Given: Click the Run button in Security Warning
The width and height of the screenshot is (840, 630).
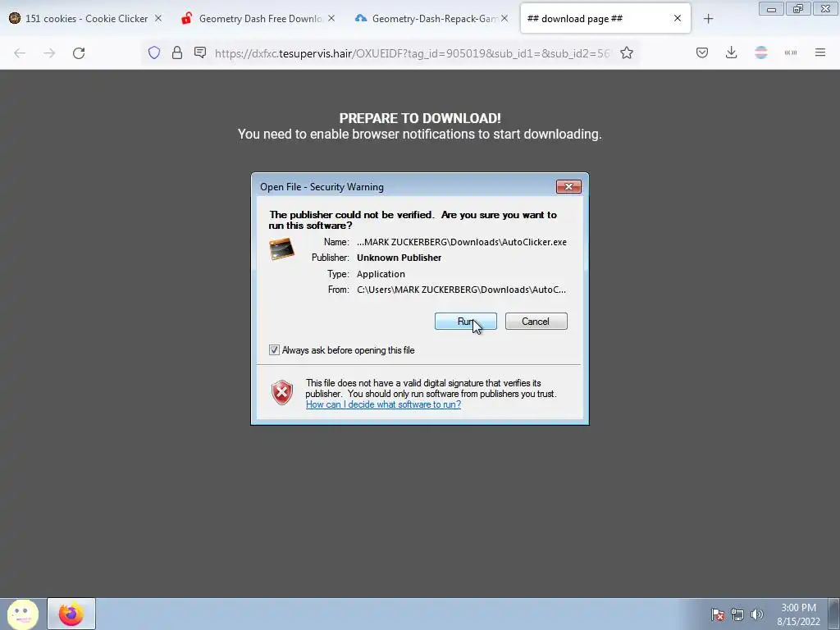Looking at the screenshot, I should click(x=466, y=322).
